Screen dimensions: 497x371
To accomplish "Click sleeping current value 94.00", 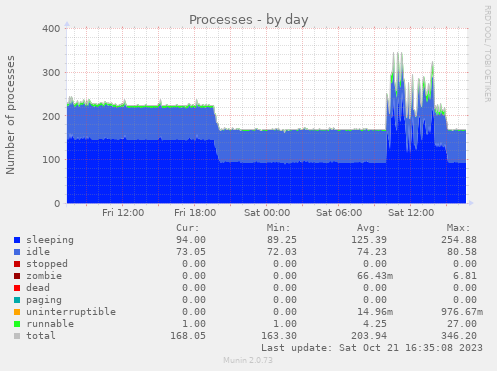I will click(191, 240).
